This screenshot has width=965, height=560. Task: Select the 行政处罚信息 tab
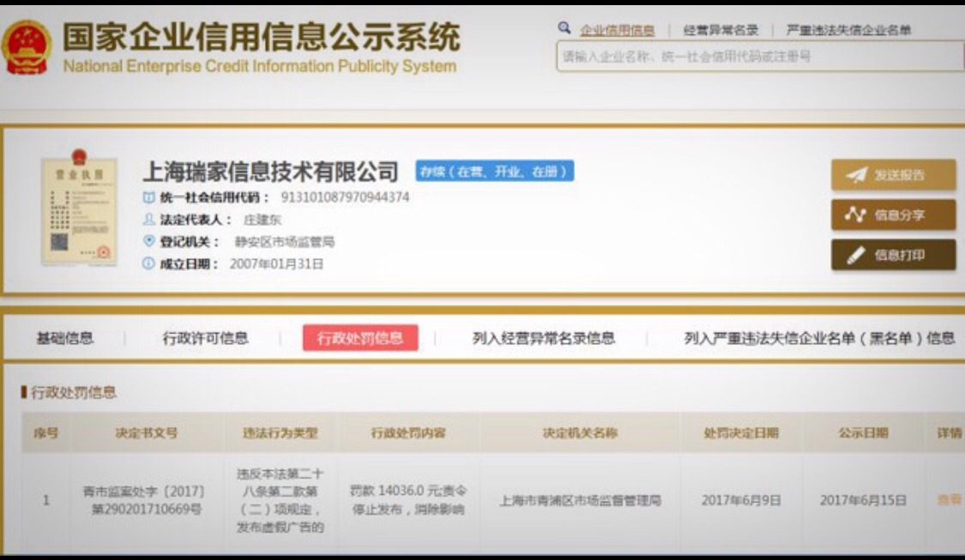coord(360,338)
